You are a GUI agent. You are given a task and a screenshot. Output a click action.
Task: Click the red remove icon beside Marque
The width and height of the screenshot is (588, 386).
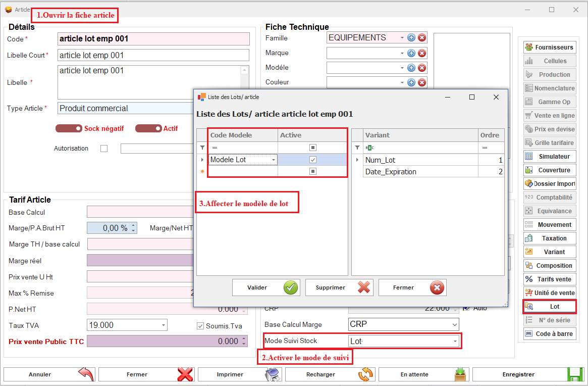point(422,53)
